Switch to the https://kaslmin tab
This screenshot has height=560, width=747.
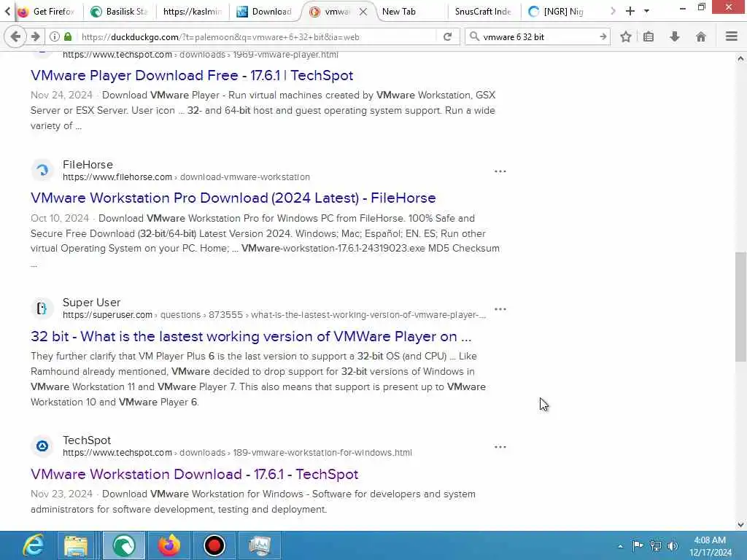point(192,12)
